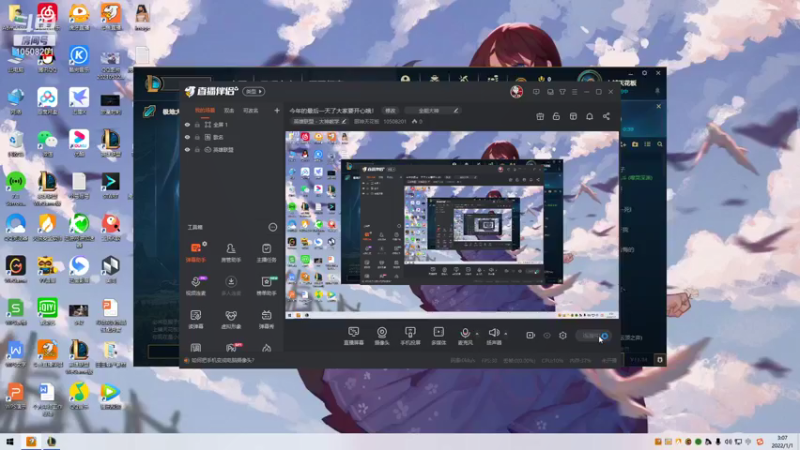
Task: Collapse the toolbox section with circle icon
Action: pyautogui.click(x=273, y=227)
